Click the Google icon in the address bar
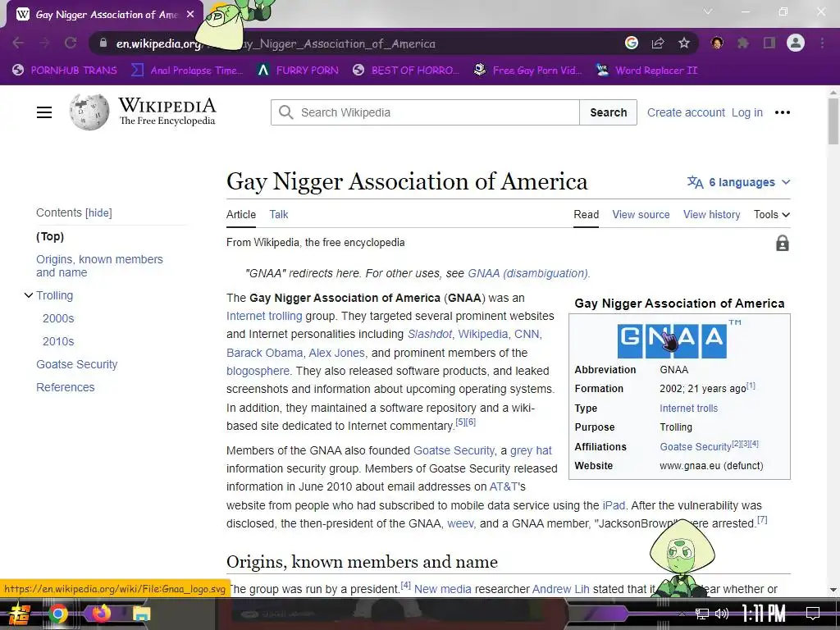The height and width of the screenshot is (630, 840). point(632,43)
